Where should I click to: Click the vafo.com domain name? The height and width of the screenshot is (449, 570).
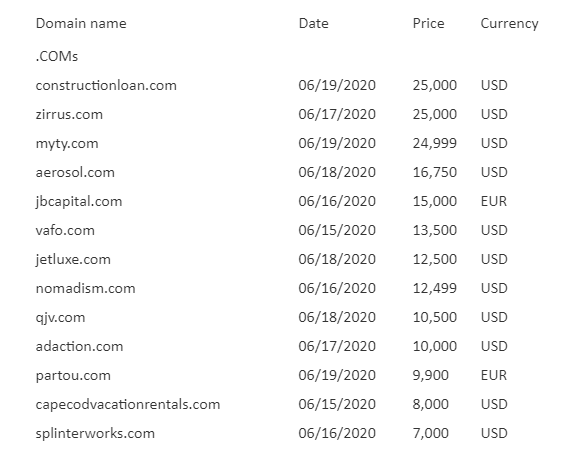click(x=65, y=230)
